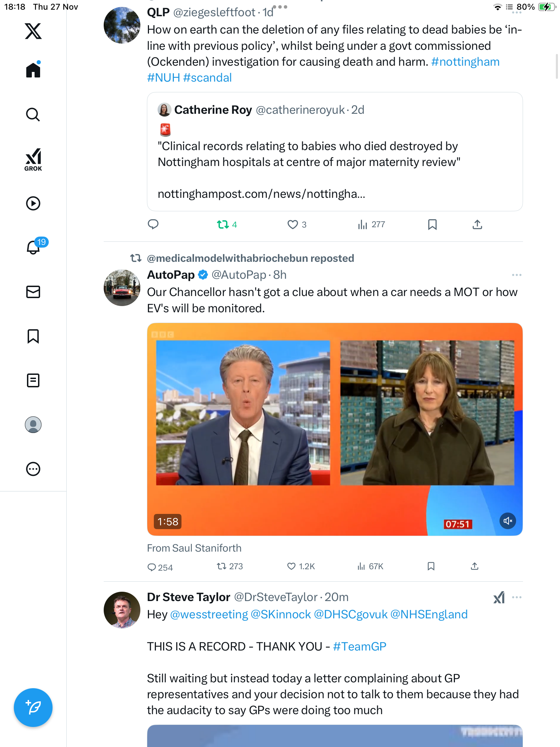Image resolution: width=560 pixels, height=747 pixels.
Task: Open the #nottingham hashtag link
Action: pyautogui.click(x=465, y=62)
